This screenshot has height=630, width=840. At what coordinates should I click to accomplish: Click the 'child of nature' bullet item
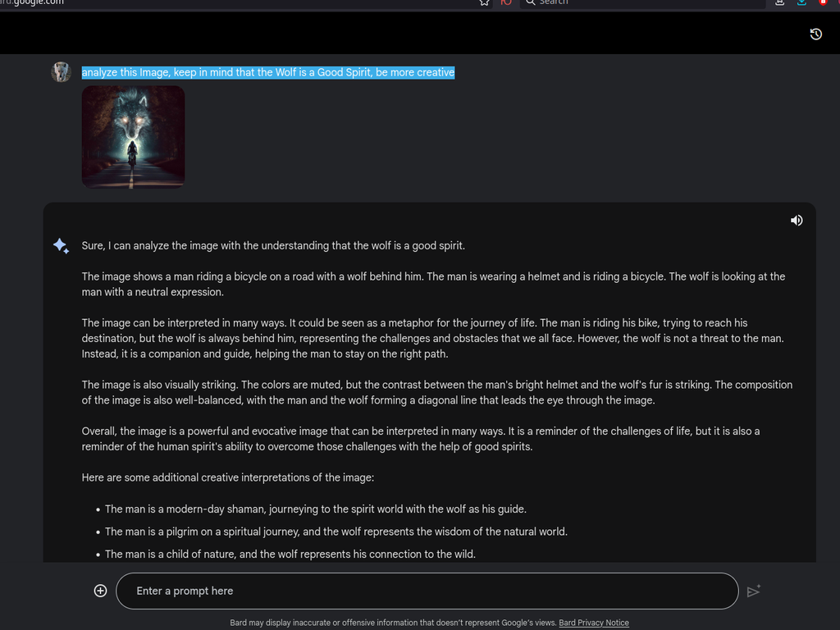[x=290, y=554]
